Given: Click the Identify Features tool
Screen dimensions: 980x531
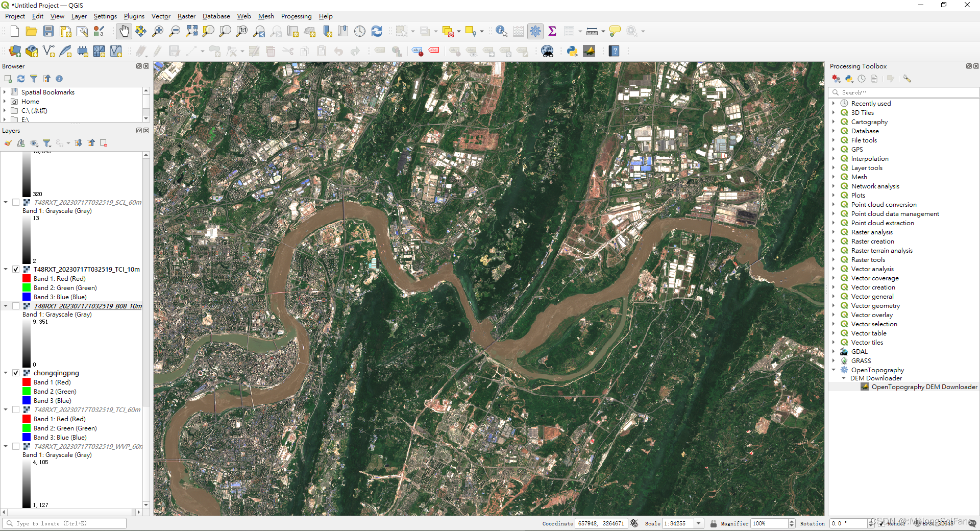Looking at the screenshot, I should 501,31.
